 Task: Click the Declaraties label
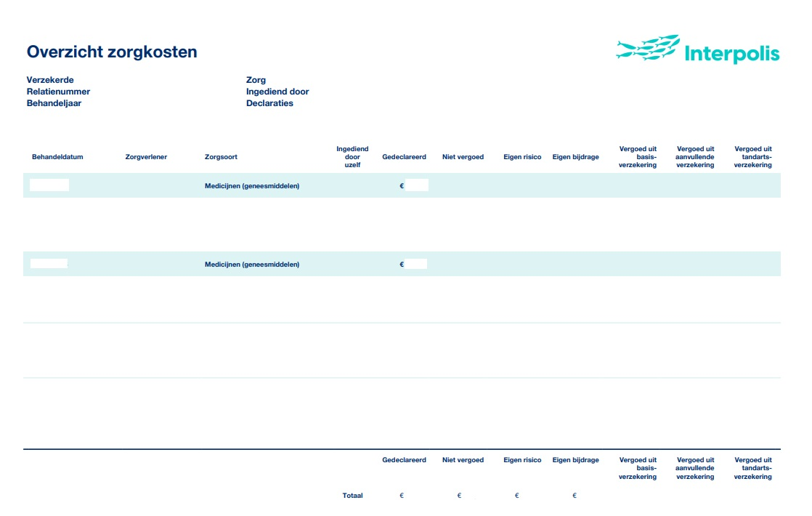(x=269, y=103)
